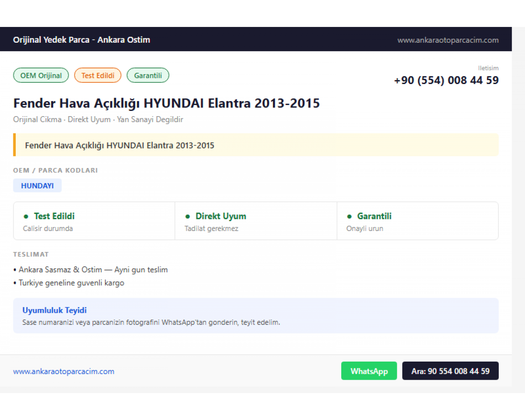Image resolution: width=525 pixels, height=420 pixels.
Task: Open the www.ankaraotoparcacim.com footer link
Action: [x=64, y=371]
